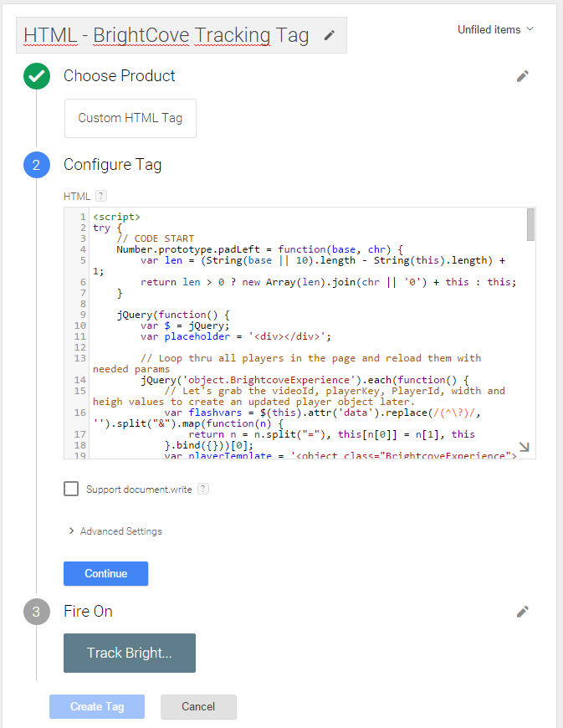This screenshot has width=563, height=728.
Task: Cancel tag creation
Action: pos(198,706)
